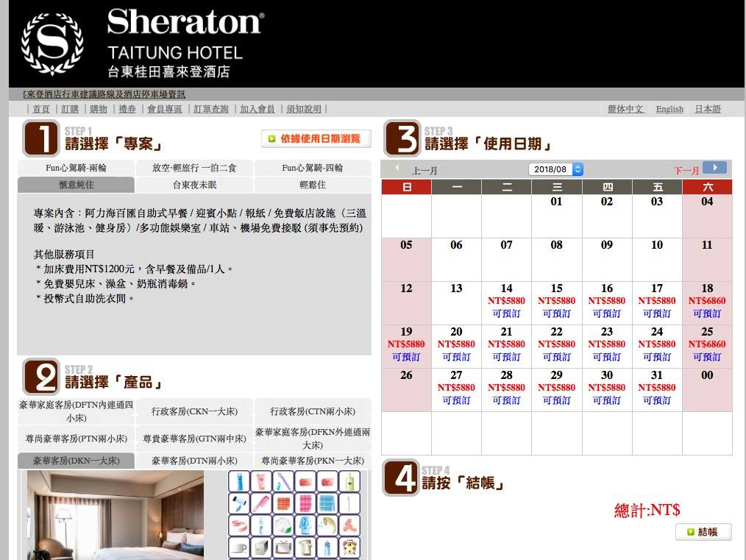Select the blue bathrobe amenity icon
Viewport: 746px width, 560px height.
[305, 525]
